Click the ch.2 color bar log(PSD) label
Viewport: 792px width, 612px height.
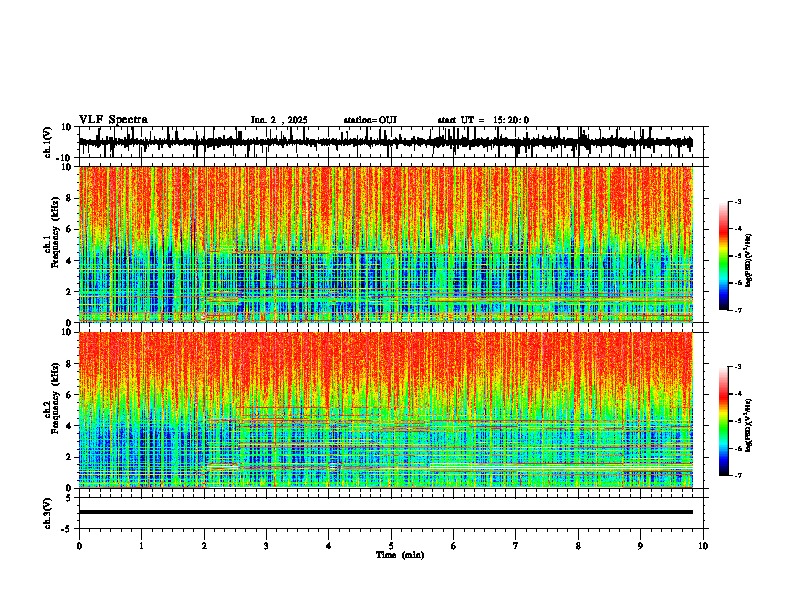749,425
